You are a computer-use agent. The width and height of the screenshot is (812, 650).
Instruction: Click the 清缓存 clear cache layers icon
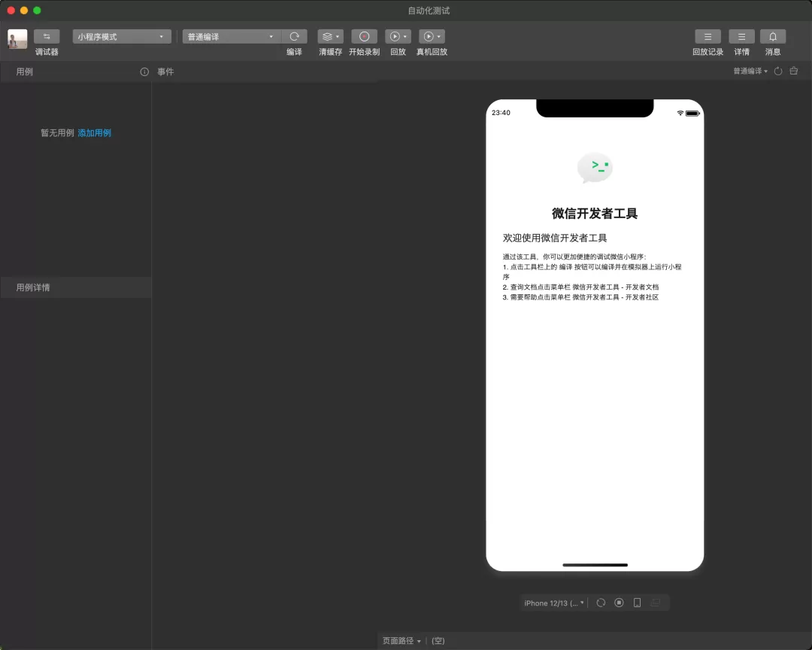point(327,36)
